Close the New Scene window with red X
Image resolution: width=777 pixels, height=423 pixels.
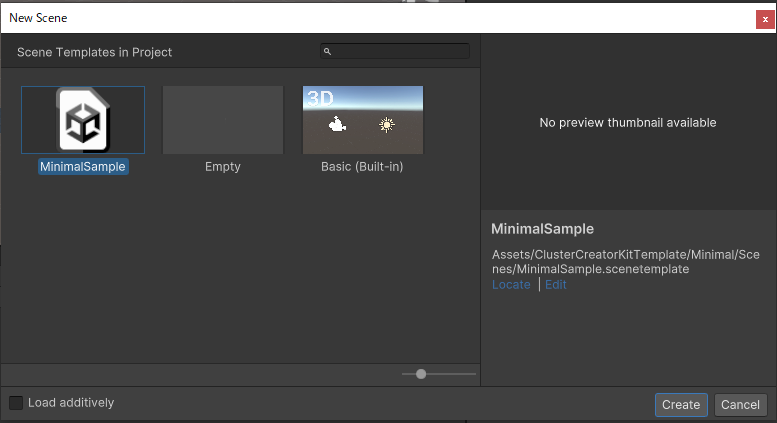(765, 19)
